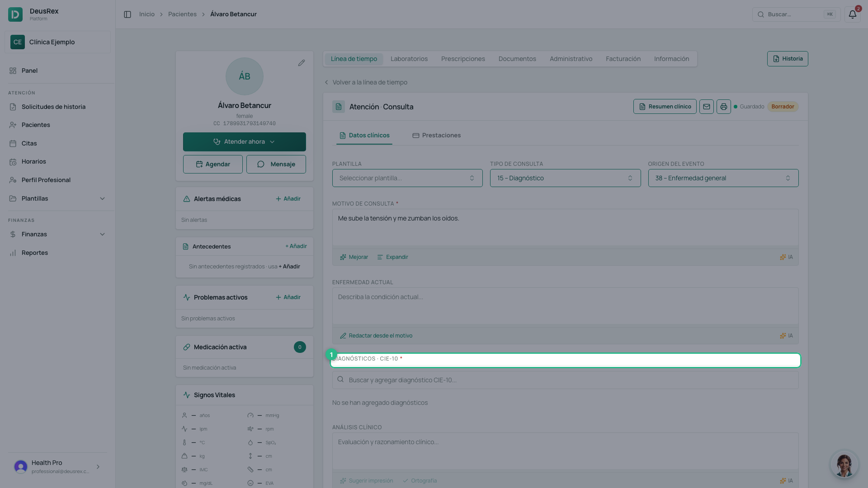Image resolution: width=868 pixels, height=488 pixels.
Task: Click Volver a la línea de tiempo
Action: point(365,82)
